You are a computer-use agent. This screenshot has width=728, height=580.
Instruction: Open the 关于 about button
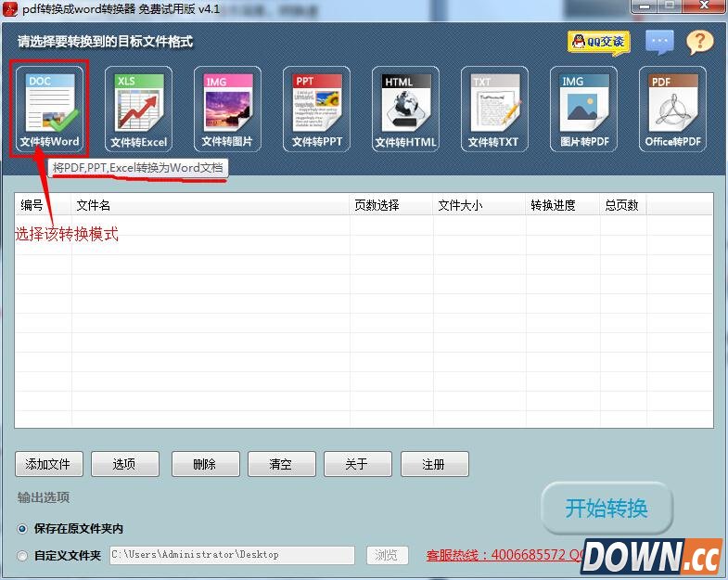click(x=358, y=464)
